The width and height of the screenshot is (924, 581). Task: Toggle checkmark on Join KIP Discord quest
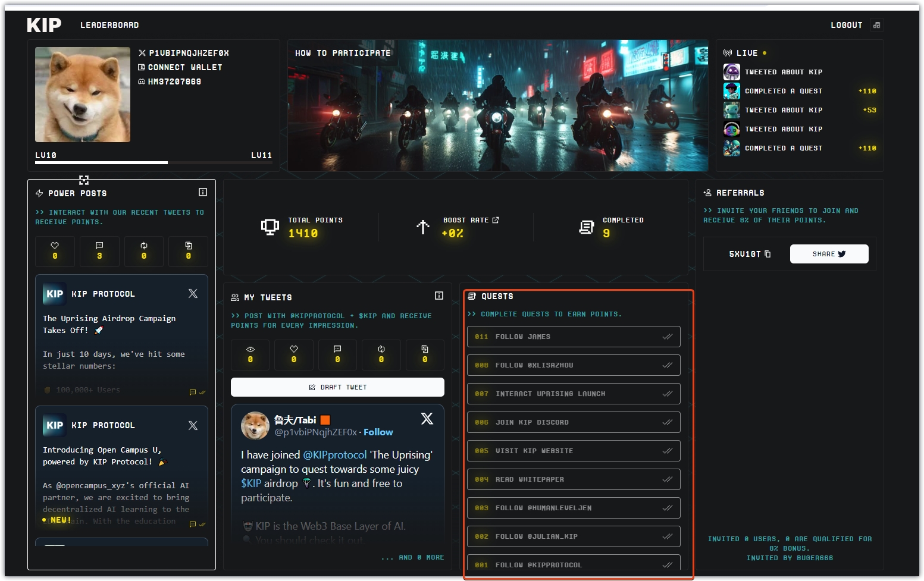(667, 422)
